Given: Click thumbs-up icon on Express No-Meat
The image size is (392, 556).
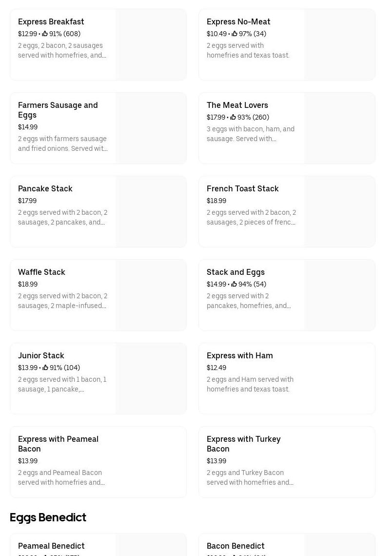Looking at the screenshot, I should 235,34.
